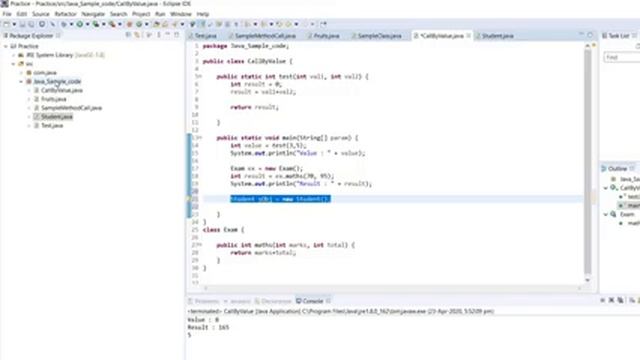640x360 pixels.
Task: Select the Console tab
Action: (313, 301)
